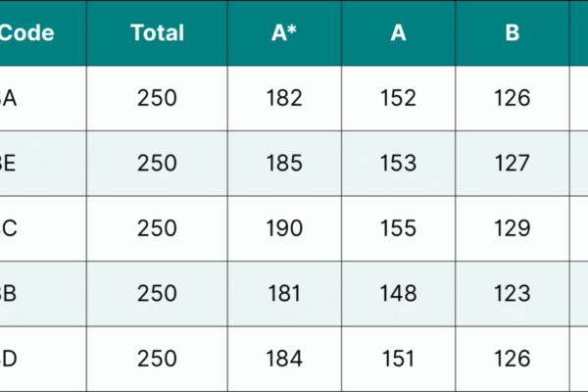
Task: Select the cell containing 127
Action: click(512, 163)
